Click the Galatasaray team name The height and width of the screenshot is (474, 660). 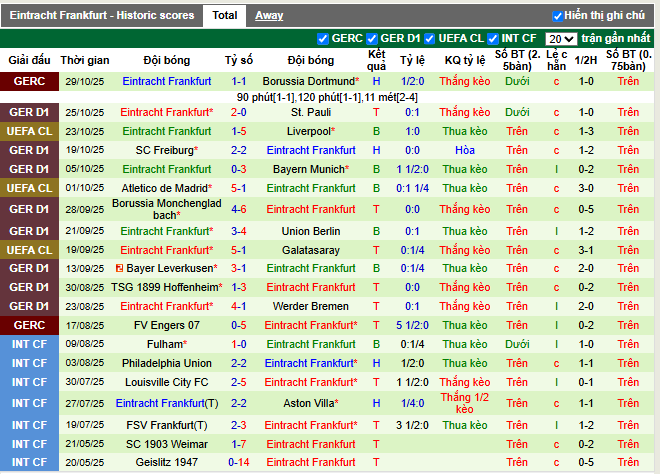click(311, 250)
